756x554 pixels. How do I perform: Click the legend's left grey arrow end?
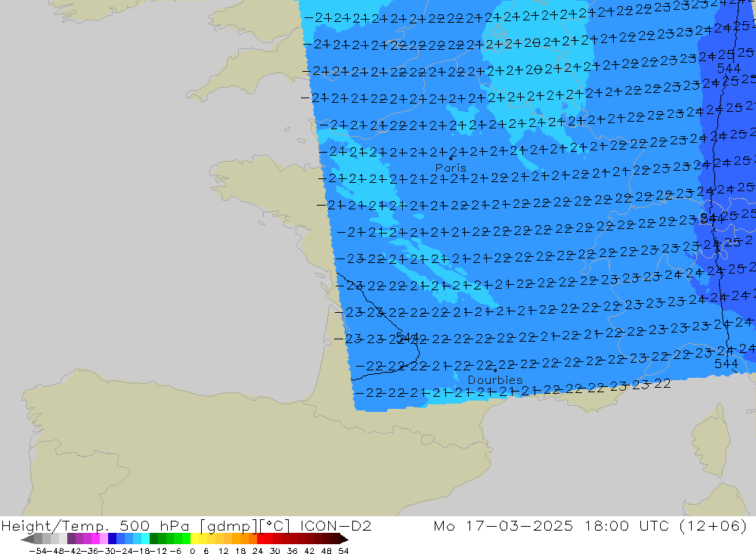tap(27, 539)
